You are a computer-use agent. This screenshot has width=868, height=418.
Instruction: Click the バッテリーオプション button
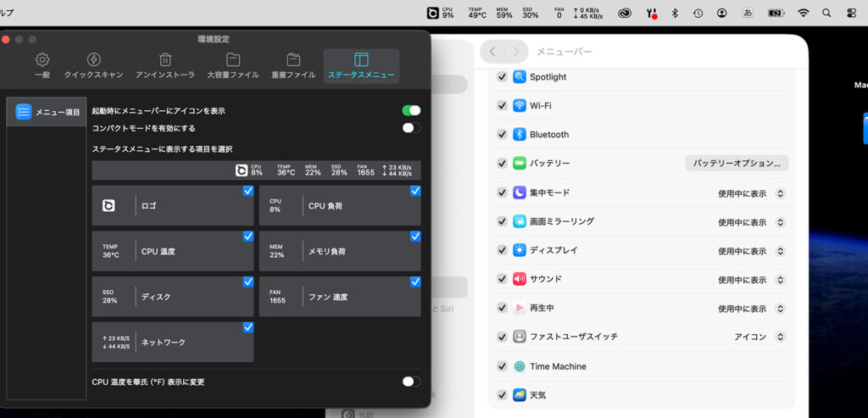(737, 163)
